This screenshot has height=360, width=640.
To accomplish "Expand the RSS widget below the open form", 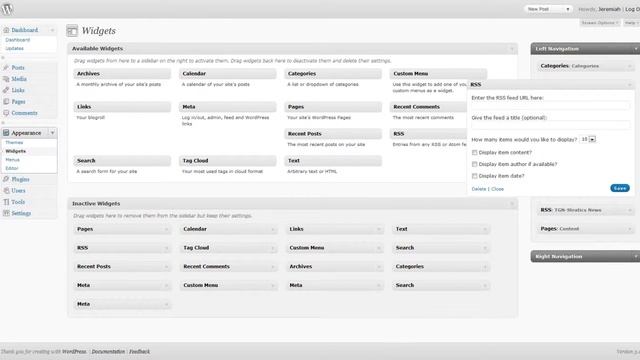I will pos(630,210).
